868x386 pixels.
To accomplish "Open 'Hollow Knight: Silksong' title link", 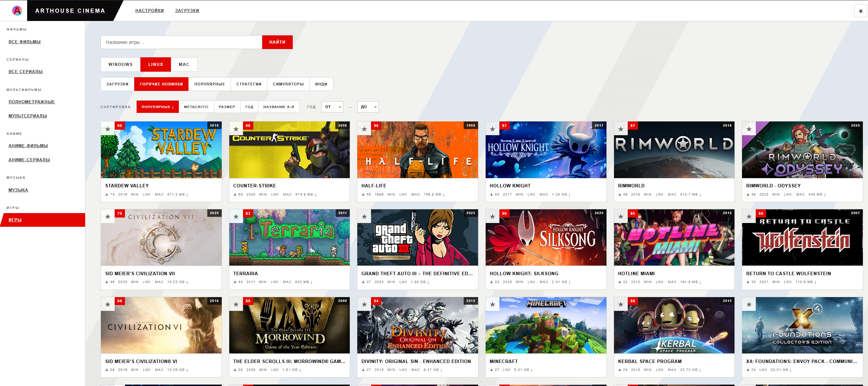I will (x=524, y=273).
